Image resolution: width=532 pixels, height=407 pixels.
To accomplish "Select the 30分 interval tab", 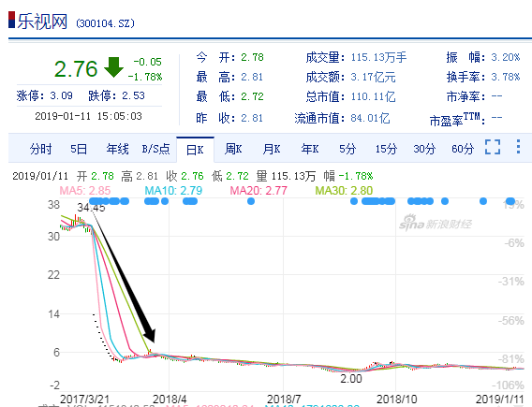I will (x=424, y=149).
